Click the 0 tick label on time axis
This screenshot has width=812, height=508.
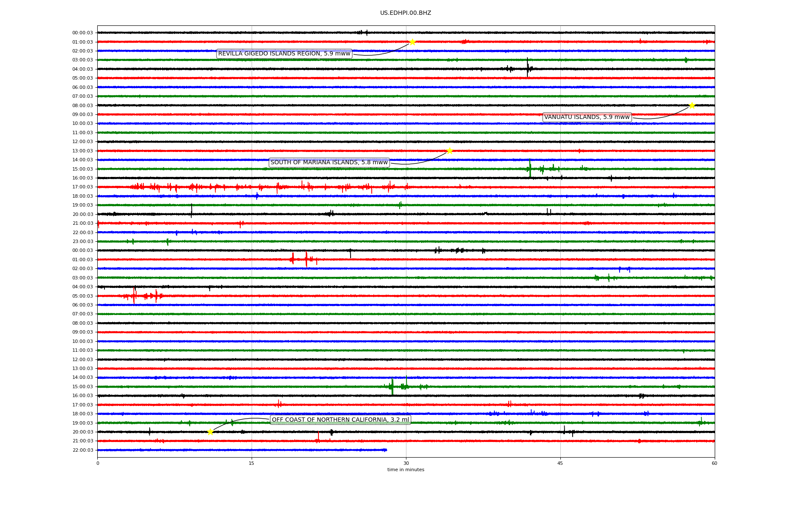point(98,463)
